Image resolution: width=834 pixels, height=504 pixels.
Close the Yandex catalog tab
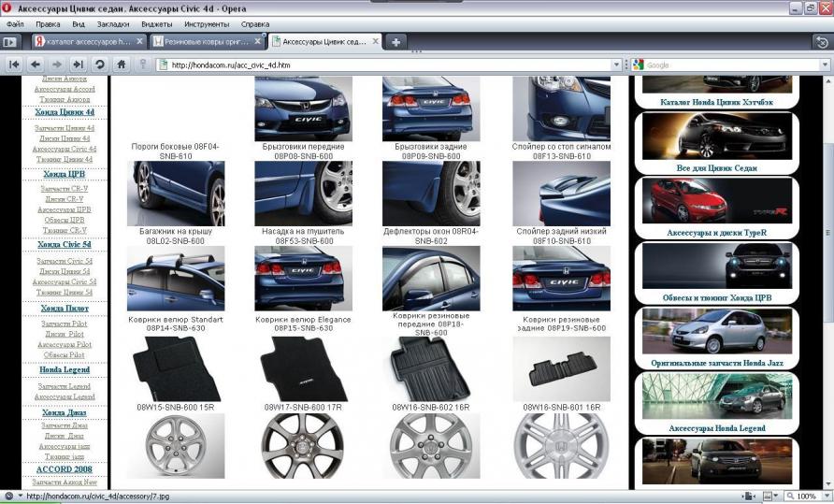140,41
